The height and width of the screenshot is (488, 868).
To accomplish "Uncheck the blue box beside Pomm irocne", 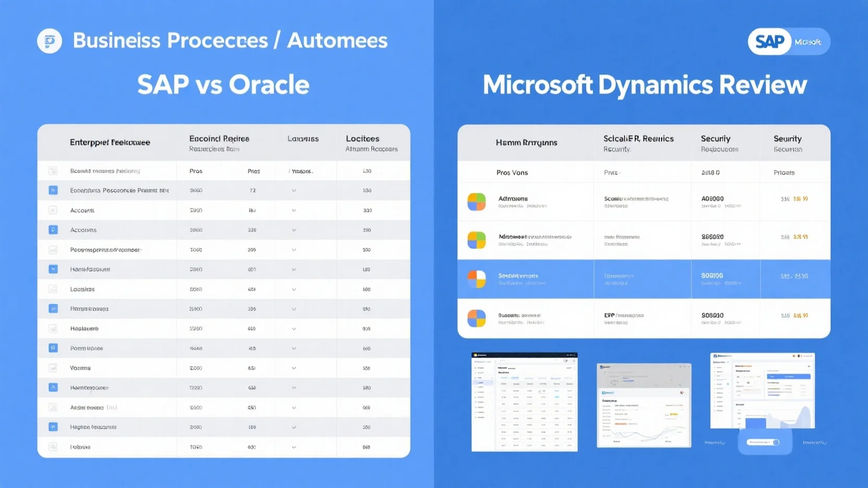I will (x=53, y=348).
